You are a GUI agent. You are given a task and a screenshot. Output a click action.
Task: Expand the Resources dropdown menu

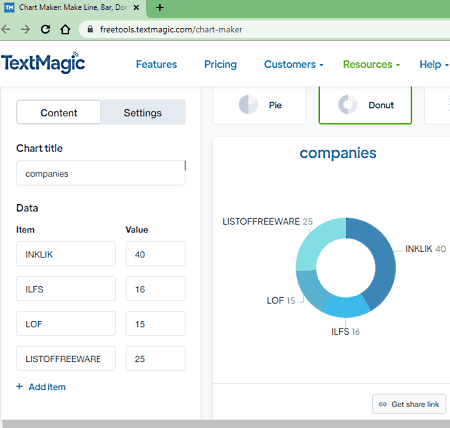(x=371, y=64)
